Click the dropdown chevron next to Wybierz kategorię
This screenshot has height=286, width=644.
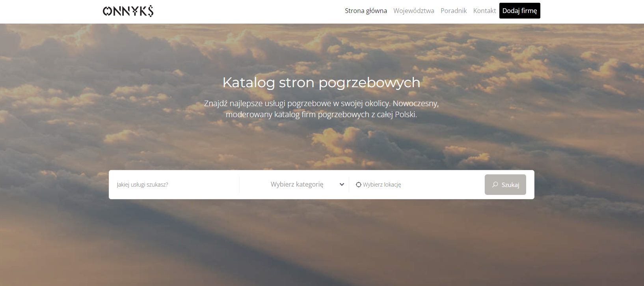click(342, 184)
